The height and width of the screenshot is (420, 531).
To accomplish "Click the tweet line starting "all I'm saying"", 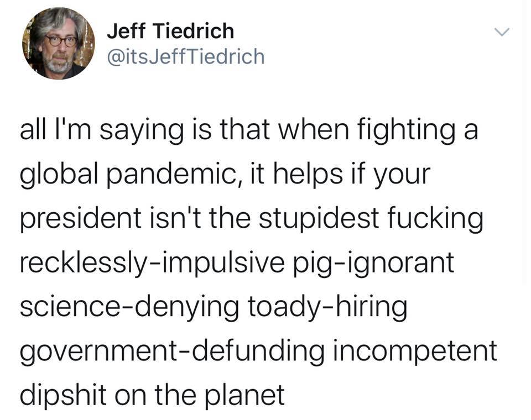I will coord(249,130).
